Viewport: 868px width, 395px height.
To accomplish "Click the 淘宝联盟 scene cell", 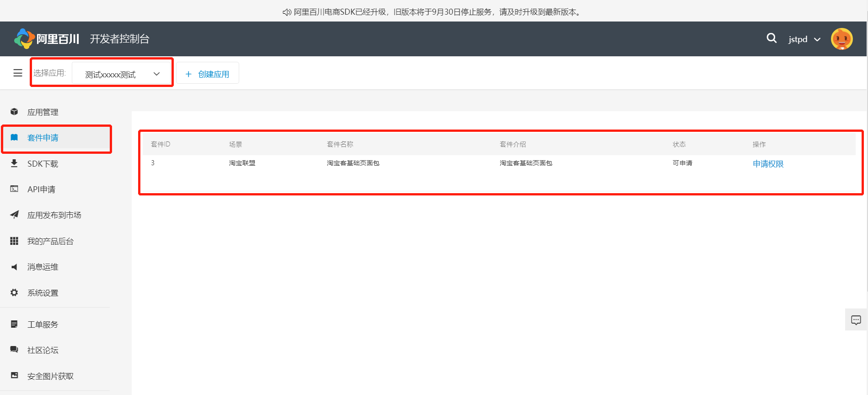I will [x=242, y=163].
